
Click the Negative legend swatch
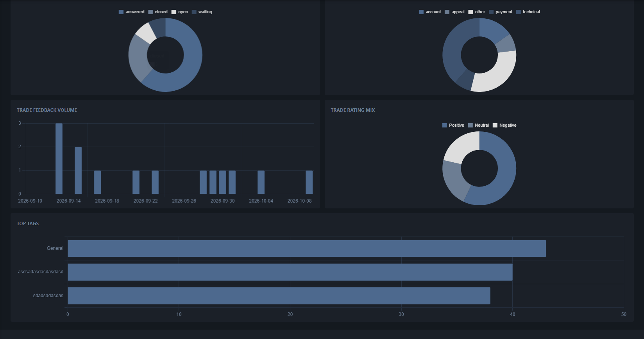tap(495, 125)
